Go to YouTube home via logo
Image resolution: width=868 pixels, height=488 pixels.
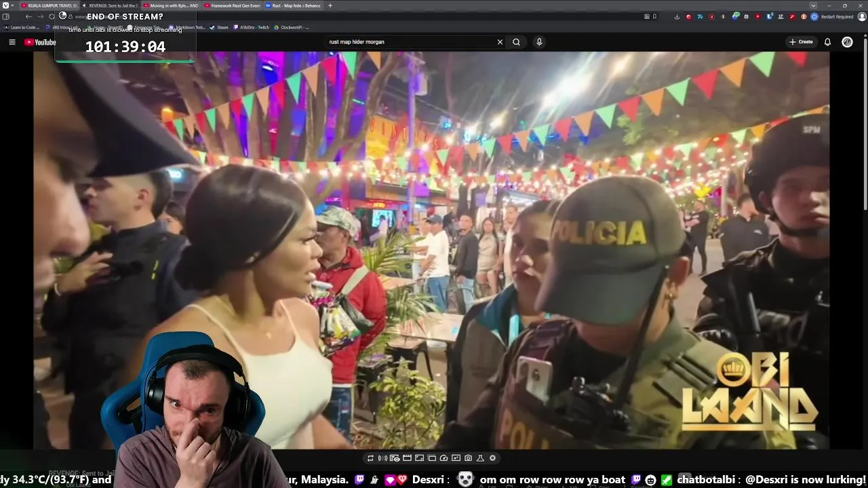[x=40, y=42]
